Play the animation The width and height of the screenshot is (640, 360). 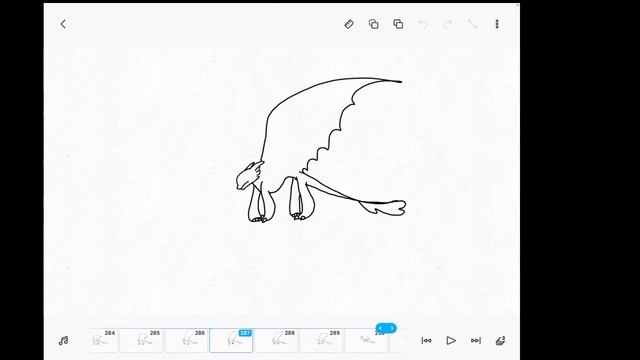tap(451, 340)
